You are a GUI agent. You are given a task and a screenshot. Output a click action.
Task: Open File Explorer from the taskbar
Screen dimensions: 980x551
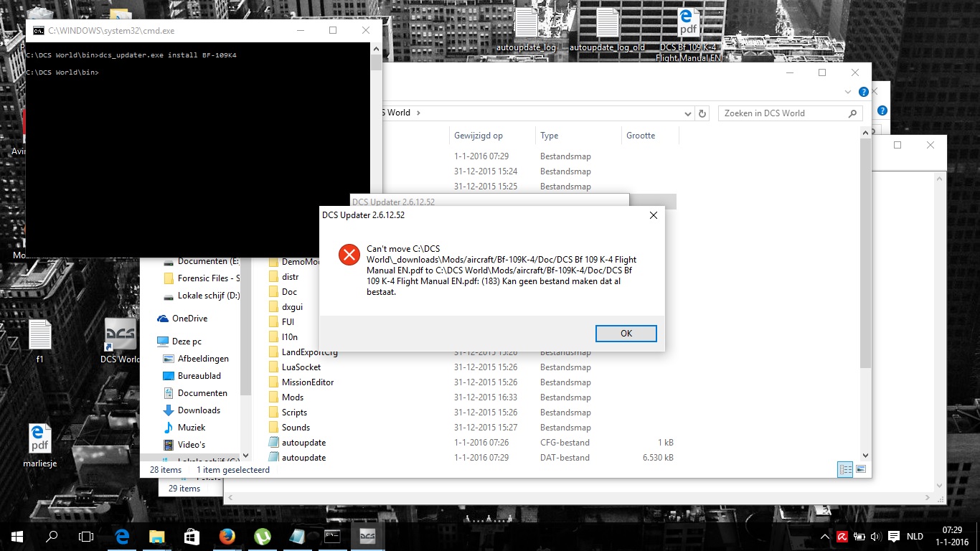point(156,536)
